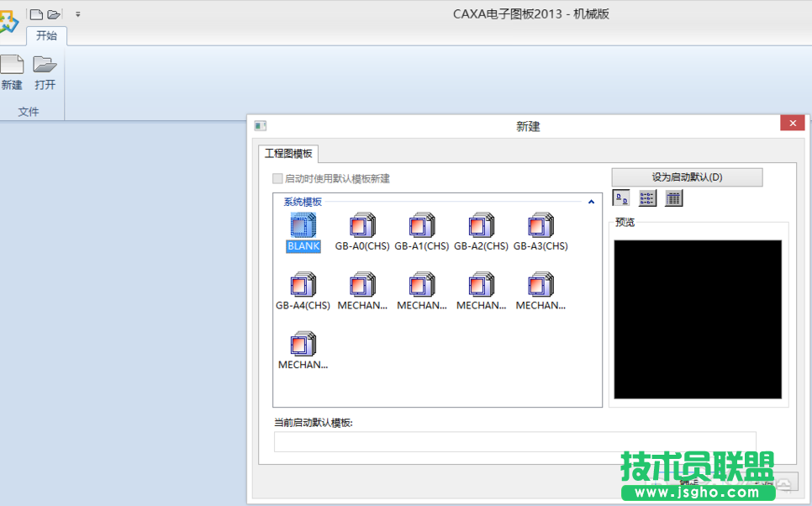Click the New document icon in quick access toolbar
Screen dimensions: 812x506
click(x=35, y=13)
